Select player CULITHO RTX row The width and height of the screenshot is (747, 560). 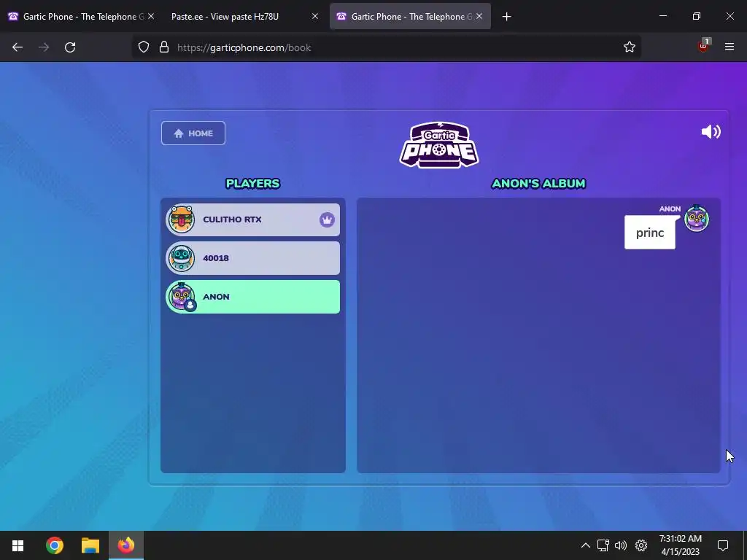click(252, 219)
